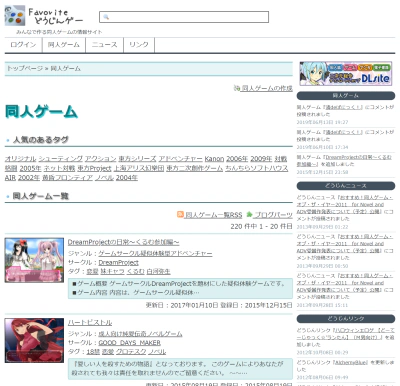Click the green ブログパーツ icon
Image resolution: width=400 pixels, height=386 pixels.
(x=249, y=214)
